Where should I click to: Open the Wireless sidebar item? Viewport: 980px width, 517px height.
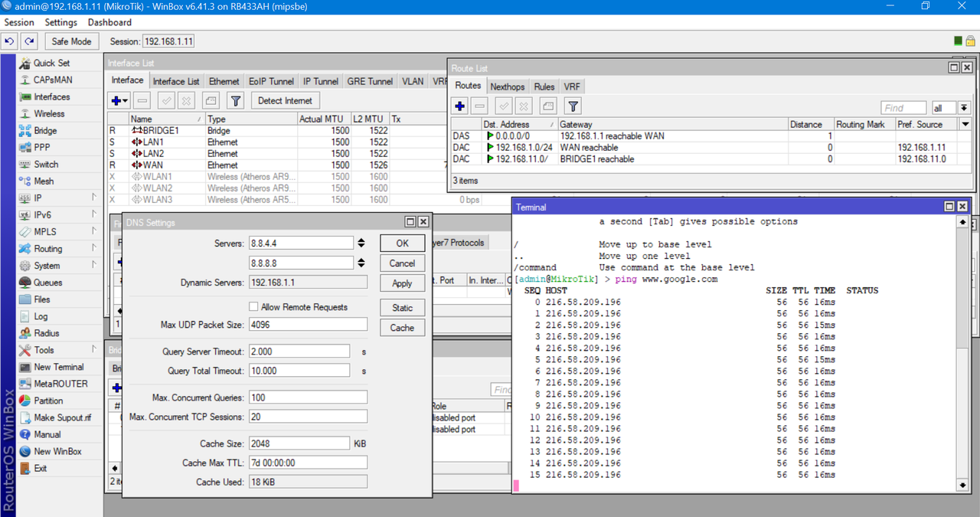pos(49,113)
